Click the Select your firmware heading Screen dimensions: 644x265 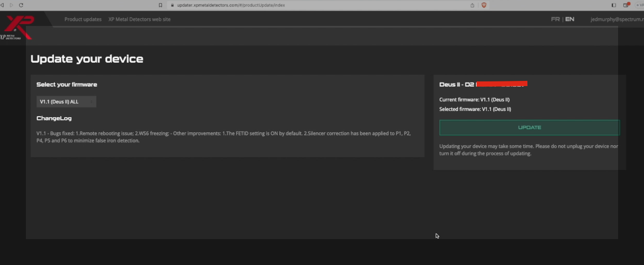(67, 85)
